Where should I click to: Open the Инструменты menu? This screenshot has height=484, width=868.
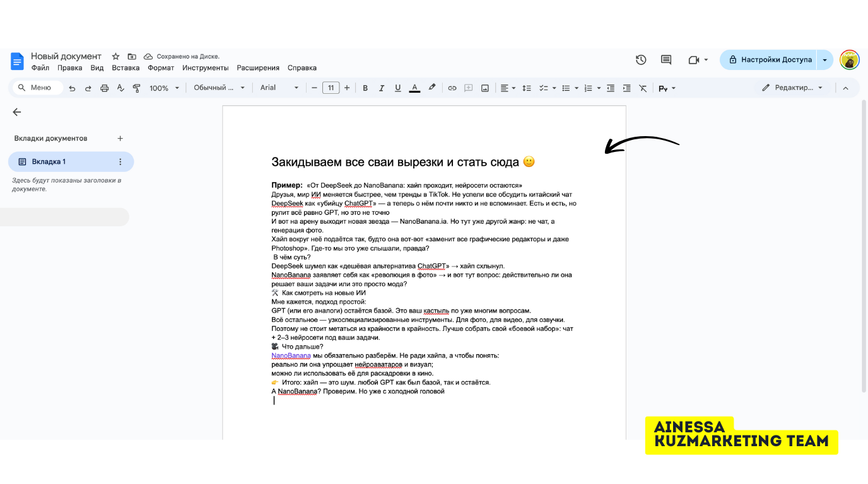pos(205,68)
